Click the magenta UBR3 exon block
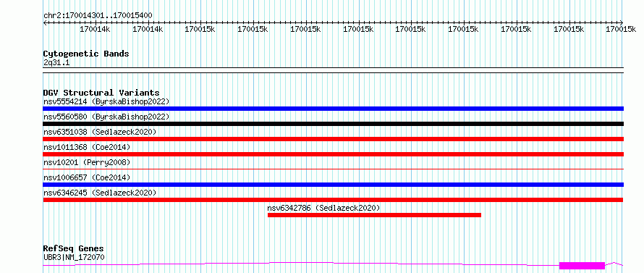The width and height of the screenshot is (644, 273). (x=582, y=266)
